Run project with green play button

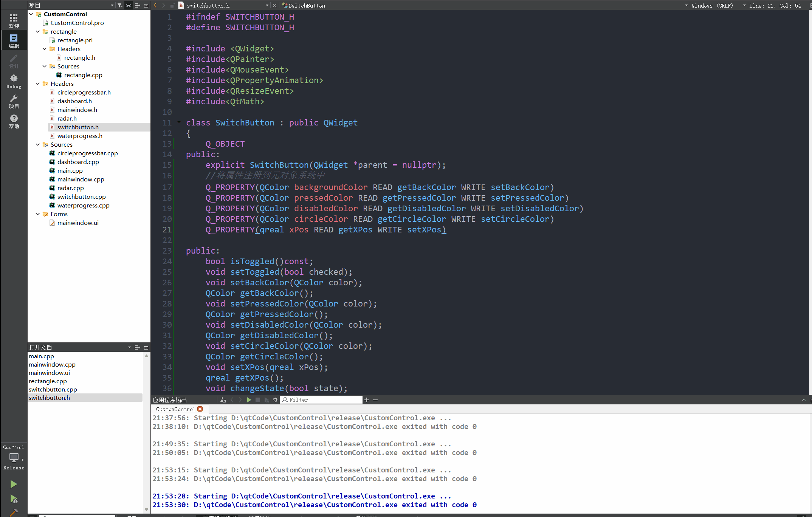click(14, 484)
